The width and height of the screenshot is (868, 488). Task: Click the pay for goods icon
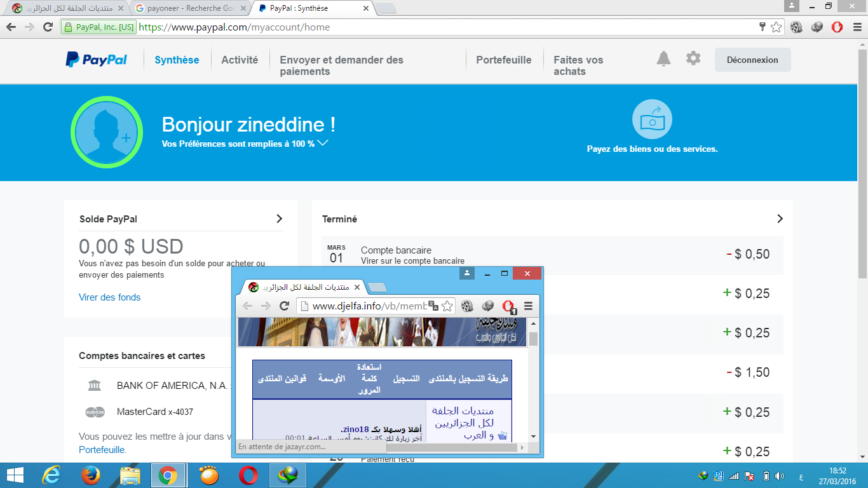click(x=652, y=119)
